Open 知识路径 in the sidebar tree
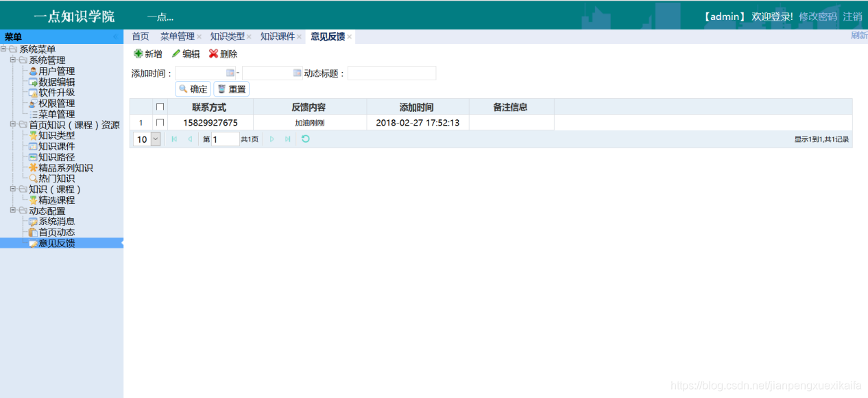The width and height of the screenshot is (868, 398). (x=56, y=157)
